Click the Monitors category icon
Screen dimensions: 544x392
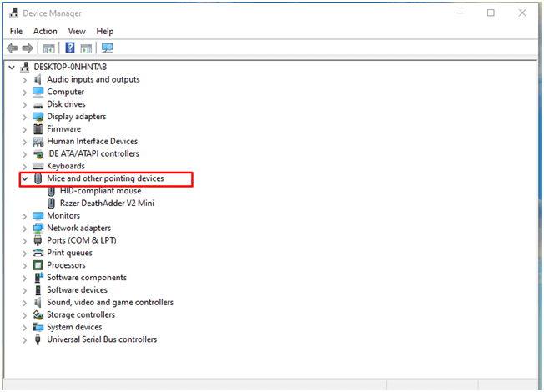click(38, 216)
